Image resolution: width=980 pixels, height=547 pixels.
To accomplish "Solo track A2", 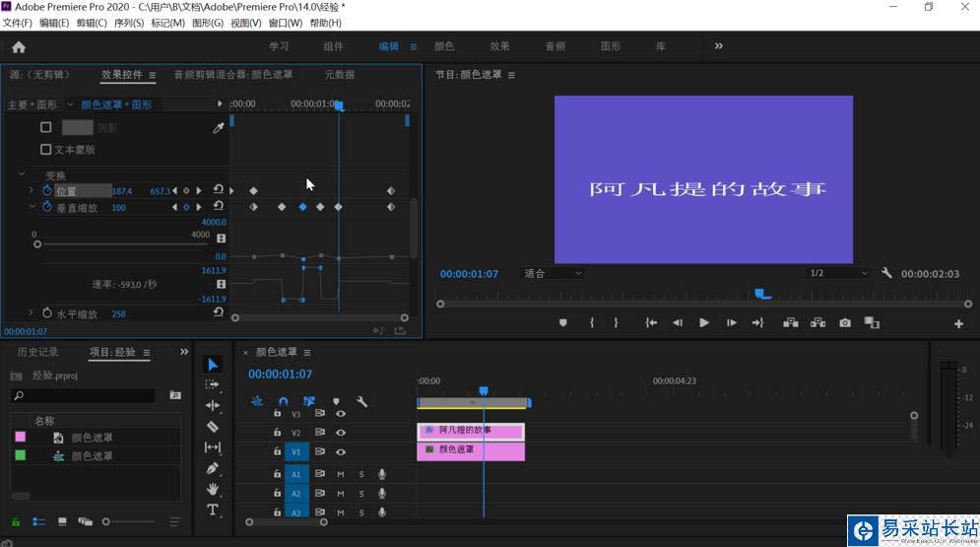I will (x=361, y=494).
